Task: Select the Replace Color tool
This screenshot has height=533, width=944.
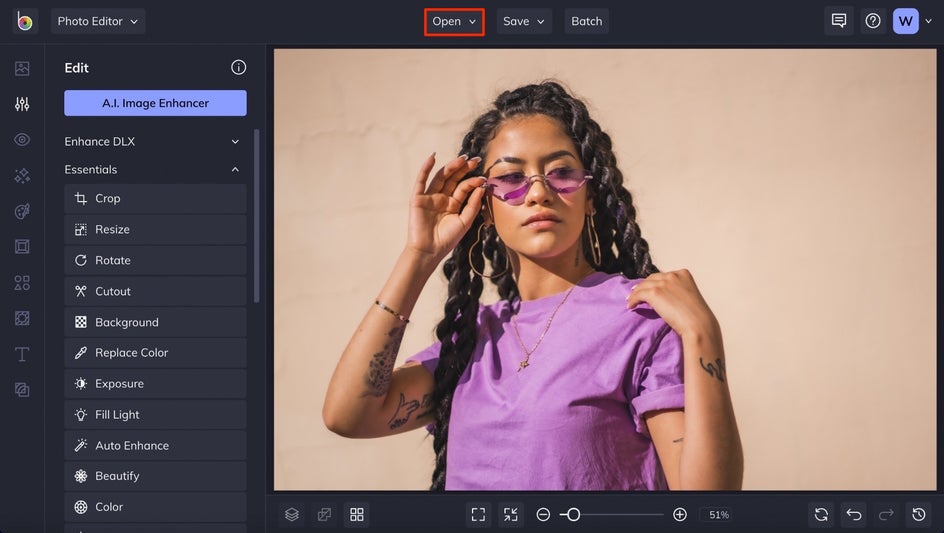Action: (155, 353)
